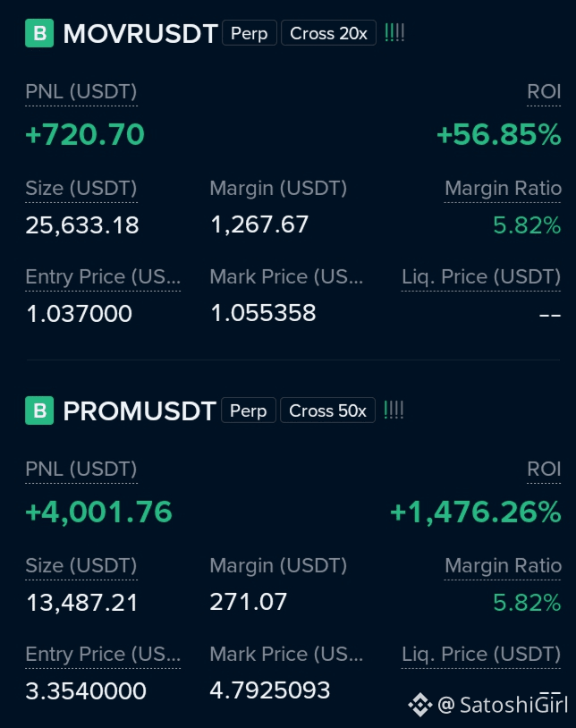Click the Cross 50x leverage tag
The width and height of the screenshot is (576, 728).
[327, 411]
